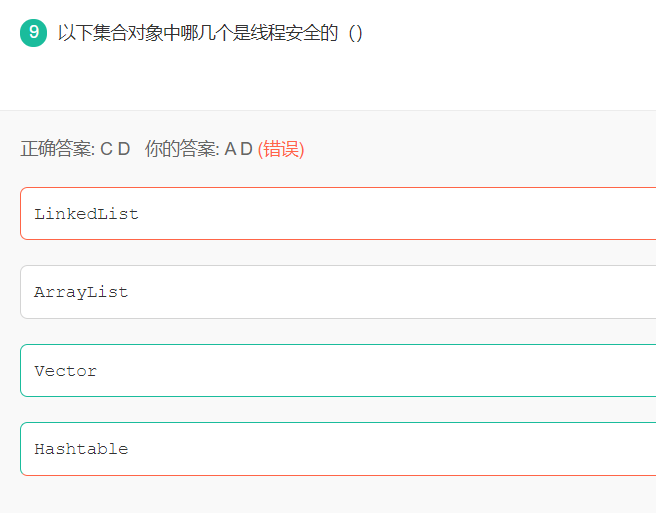
Task: Click the question text about 线程安全
Action: point(198,33)
